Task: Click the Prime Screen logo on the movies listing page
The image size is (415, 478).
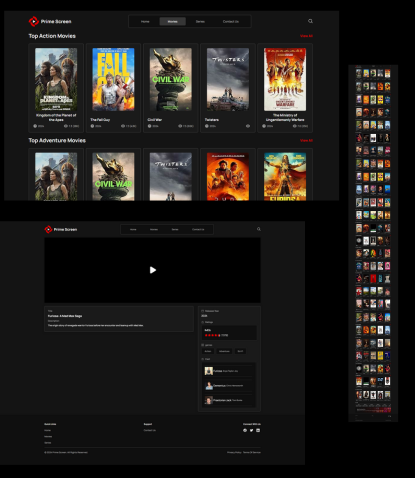Action: point(50,21)
